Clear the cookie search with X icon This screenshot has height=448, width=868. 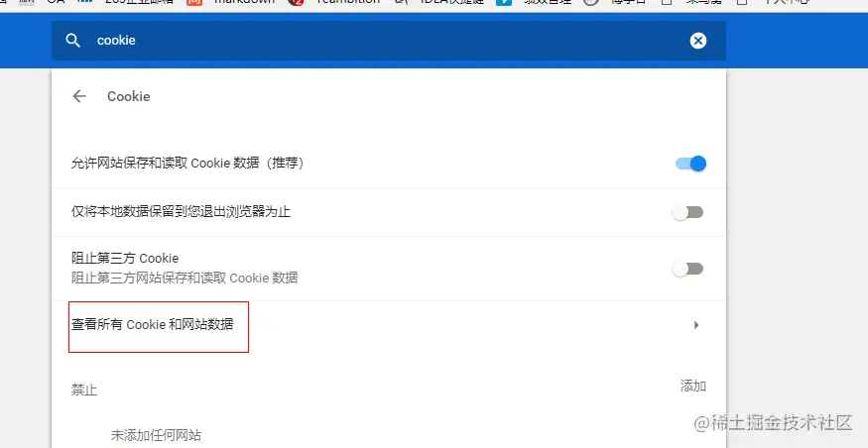(x=698, y=41)
